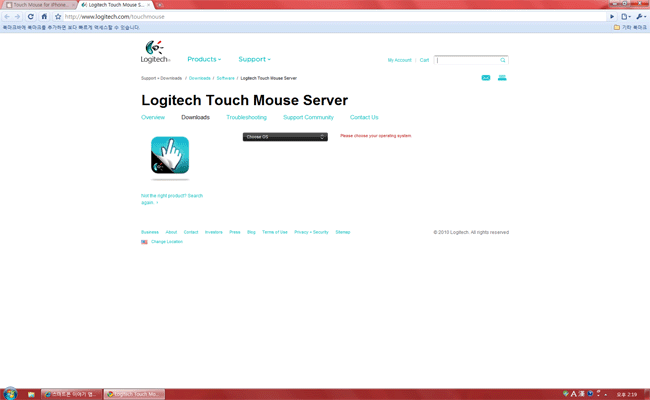Open the Choose OS dropdown
The image size is (650, 400).
point(285,137)
